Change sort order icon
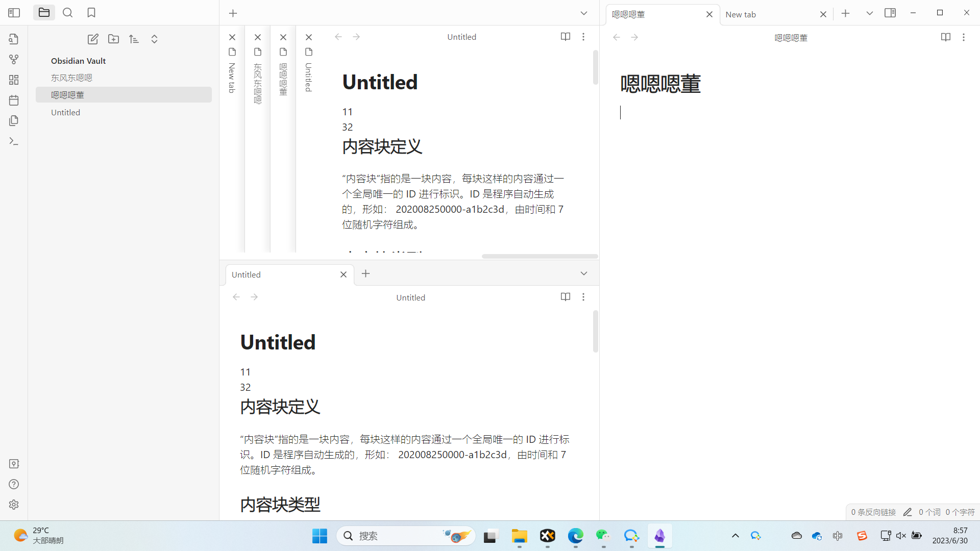This screenshot has width=980, height=551. tap(134, 39)
